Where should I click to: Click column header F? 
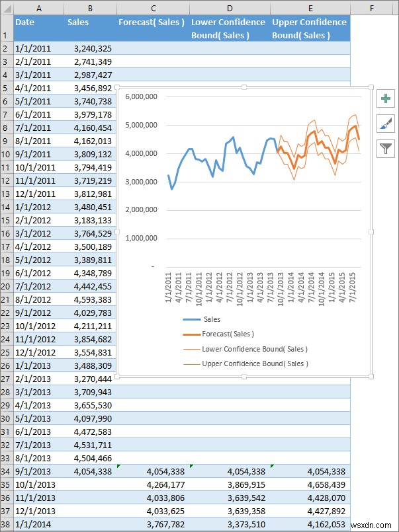[371, 7]
